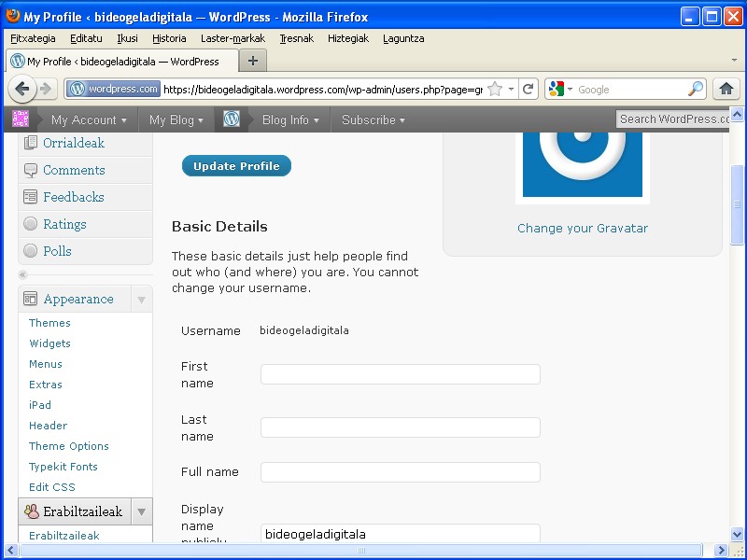This screenshot has height=560, width=747.
Task: Open the Fitxategia menu
Action: pos(33,38)
